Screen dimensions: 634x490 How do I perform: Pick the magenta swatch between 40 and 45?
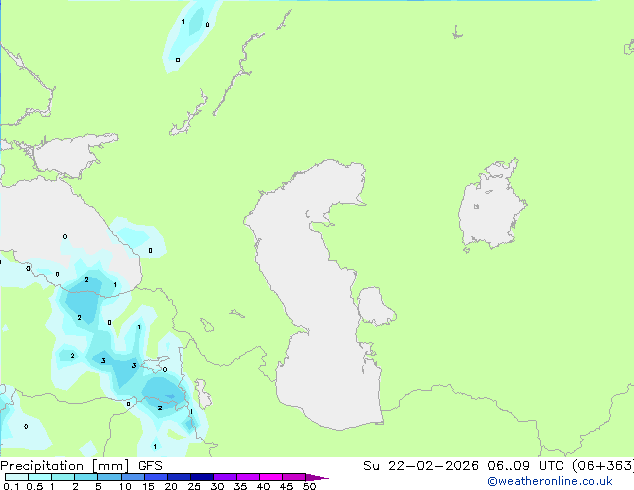pos(271,477)
